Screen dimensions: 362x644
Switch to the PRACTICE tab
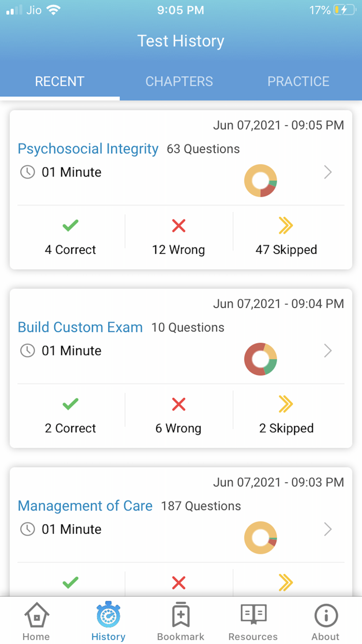click(298, 81)
